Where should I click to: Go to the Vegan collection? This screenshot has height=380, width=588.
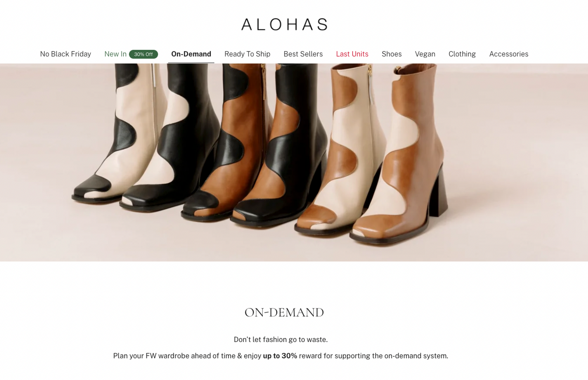click(x=425, y=54)
